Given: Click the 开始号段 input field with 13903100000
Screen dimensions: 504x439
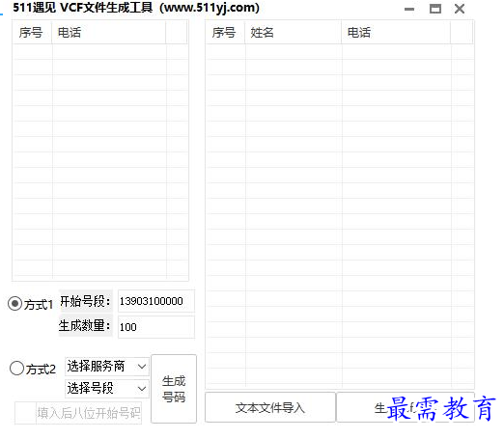Looking at the screenshot, I should (x=156, y=301).
